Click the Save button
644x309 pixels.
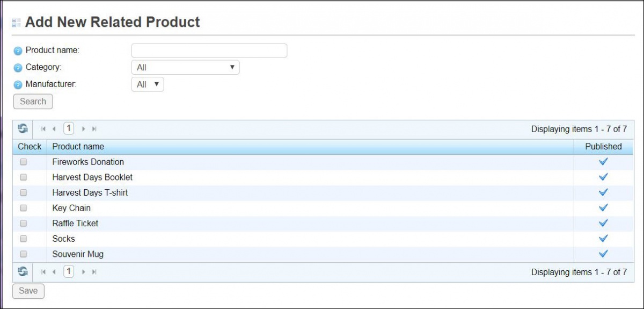tap(28, 291)
